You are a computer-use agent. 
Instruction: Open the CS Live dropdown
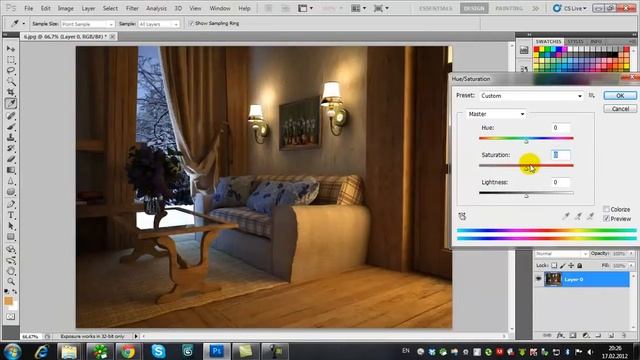click(x=569, y=8)
